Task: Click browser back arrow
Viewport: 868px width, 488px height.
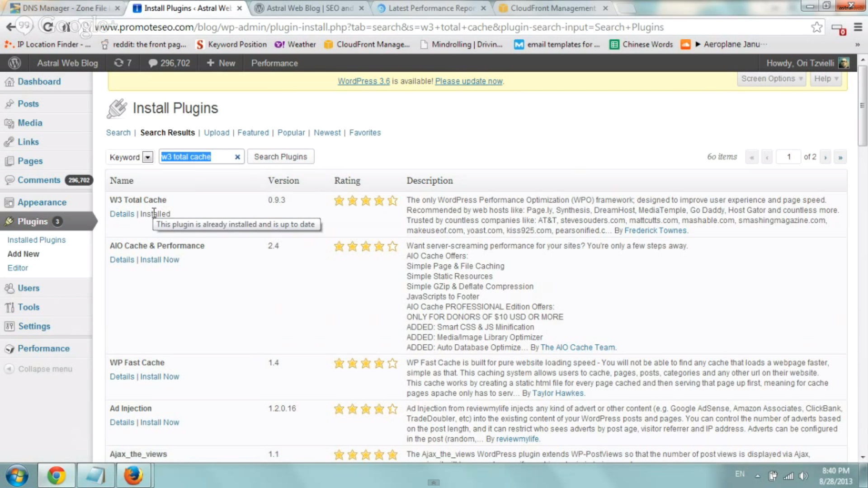Action: click(11, 27)
